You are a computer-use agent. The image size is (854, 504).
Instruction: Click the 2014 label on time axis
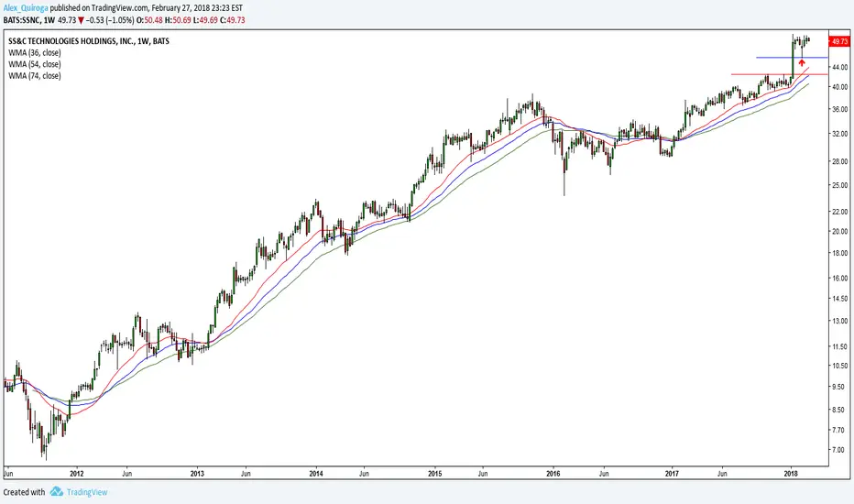pos(316,474)
